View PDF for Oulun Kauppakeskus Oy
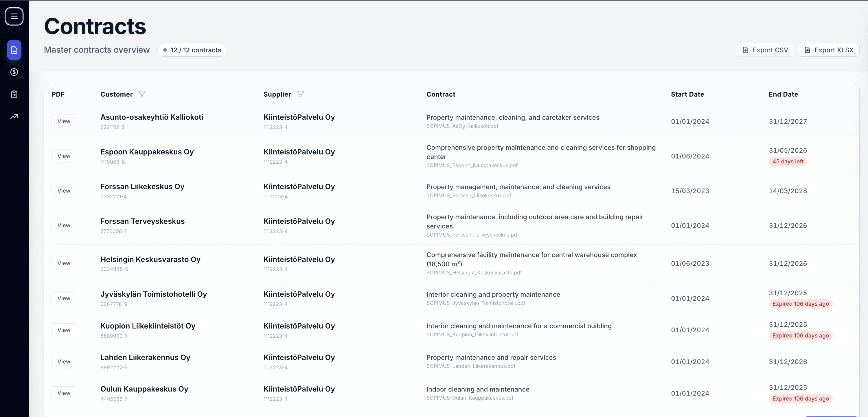 click(x=64, y=393)
